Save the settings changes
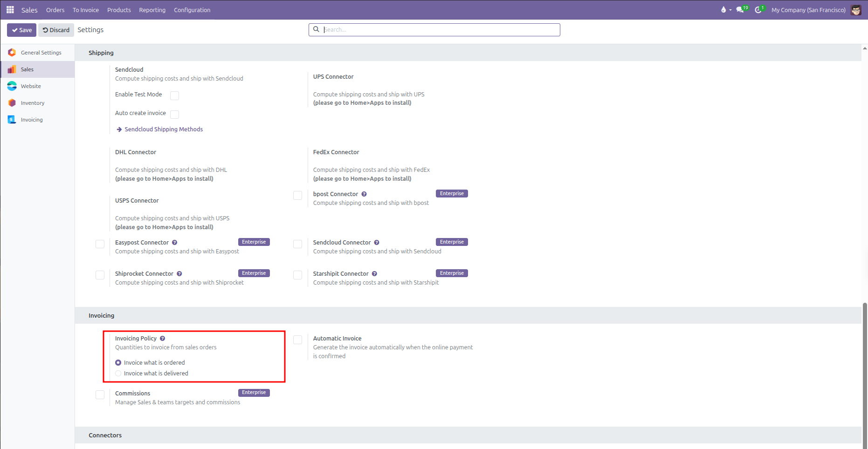 point(21,30)
